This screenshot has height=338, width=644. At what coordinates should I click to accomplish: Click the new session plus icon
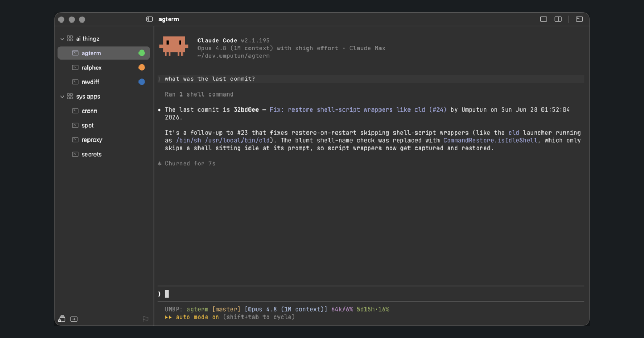(x=74, y=319)
